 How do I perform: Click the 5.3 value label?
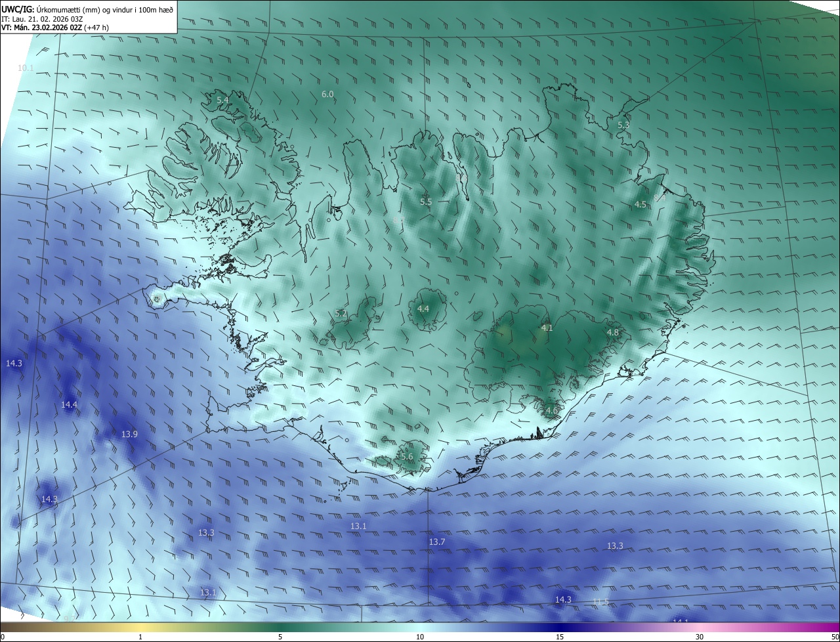[623, 125]
